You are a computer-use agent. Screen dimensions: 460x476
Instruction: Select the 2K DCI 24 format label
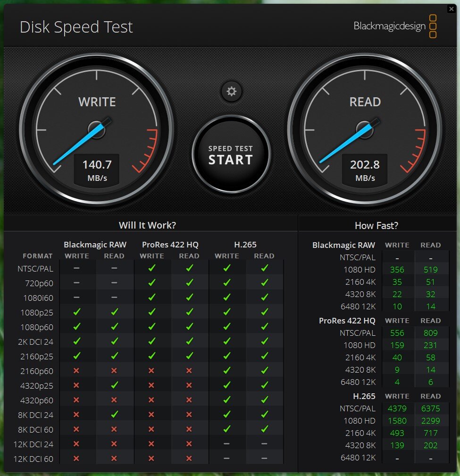[x=35, y=342]
